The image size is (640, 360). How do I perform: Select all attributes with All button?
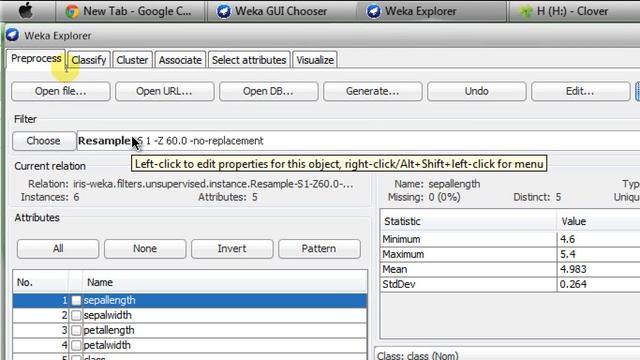58,249
